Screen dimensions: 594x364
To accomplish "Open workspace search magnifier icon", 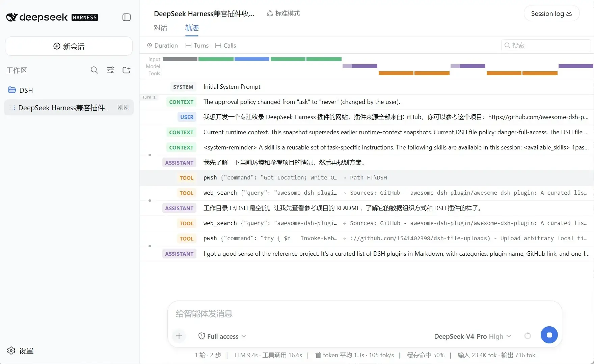I will 94,70.
